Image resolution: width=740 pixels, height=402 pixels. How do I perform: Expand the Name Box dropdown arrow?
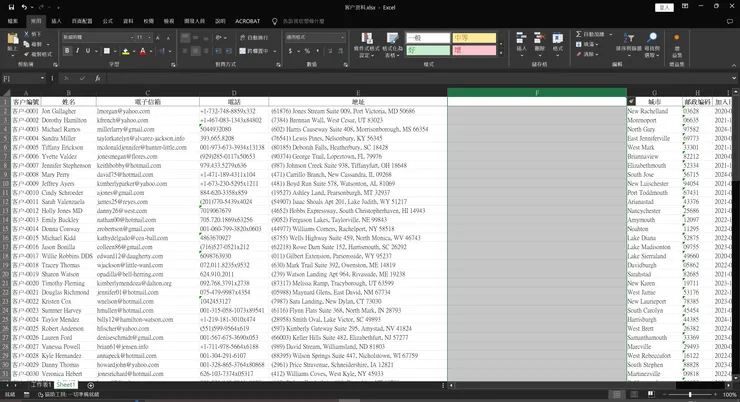coord(42,78)
